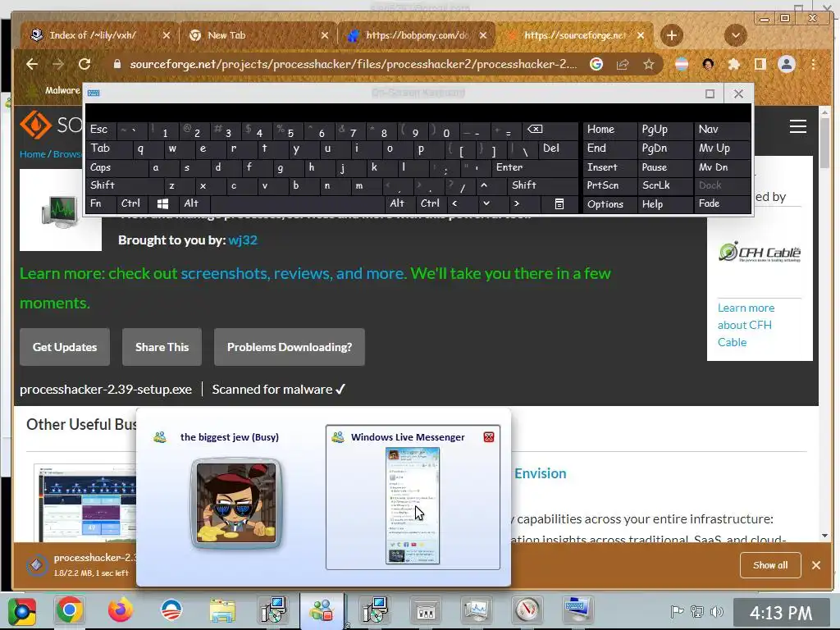Open the Chrome extensions puzzle icon
The height and width of the screenshot is (630, 840).
point(734,64)
